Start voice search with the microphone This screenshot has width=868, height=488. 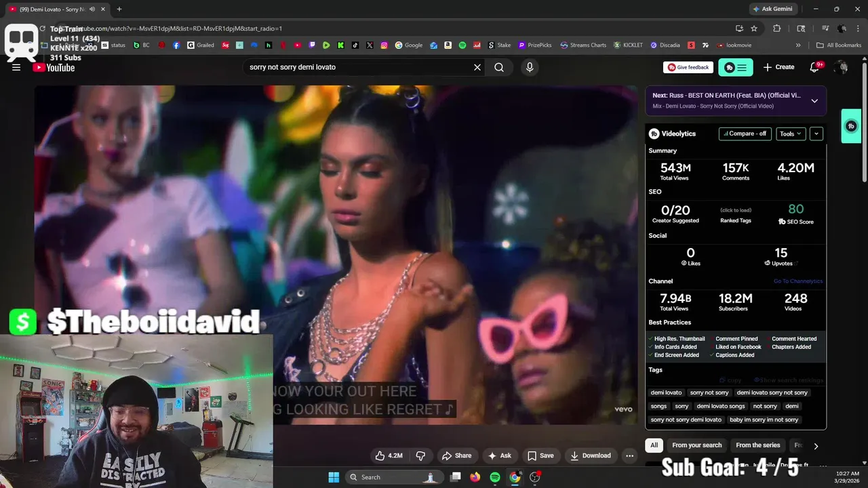coord(530,67)
